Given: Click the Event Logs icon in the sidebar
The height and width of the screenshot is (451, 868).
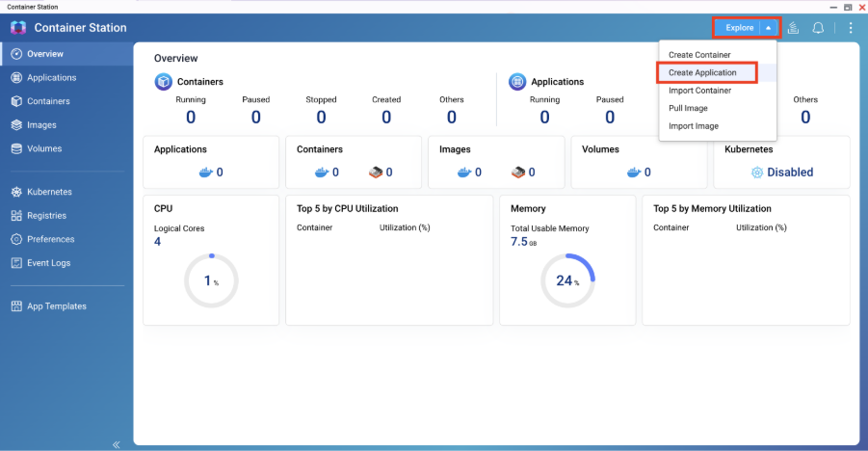Looking at the screenshot, I should pyautogui.click(x=16, y=263).
